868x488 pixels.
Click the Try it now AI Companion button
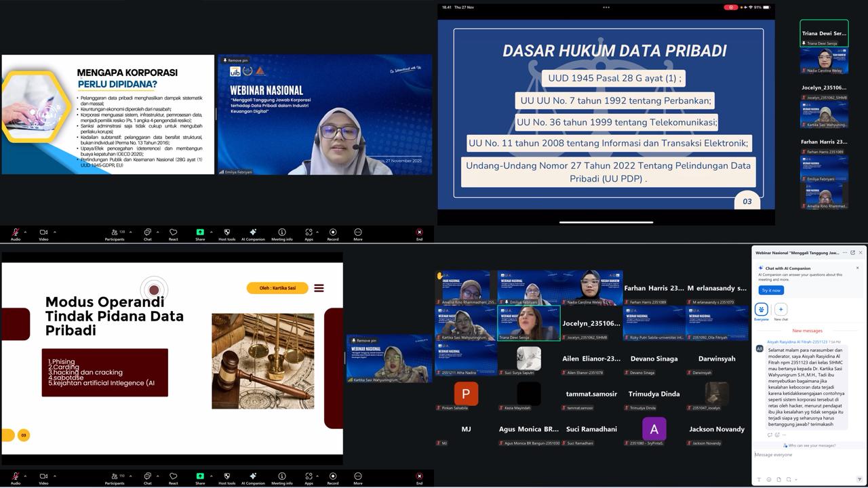point(771,290)
